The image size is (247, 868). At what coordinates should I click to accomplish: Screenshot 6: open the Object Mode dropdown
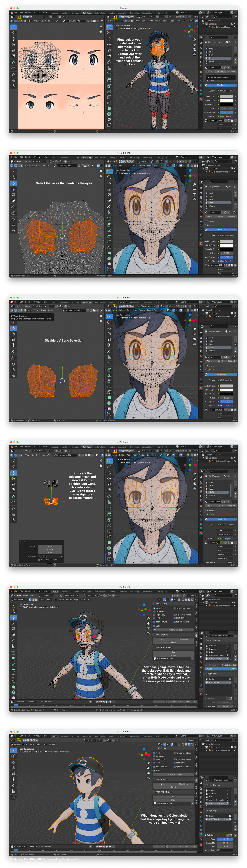coord(19,744)
